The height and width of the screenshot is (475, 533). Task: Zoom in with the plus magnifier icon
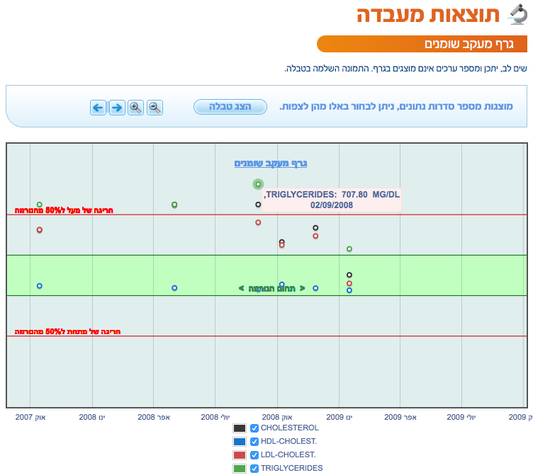click(x=136, y=108)
